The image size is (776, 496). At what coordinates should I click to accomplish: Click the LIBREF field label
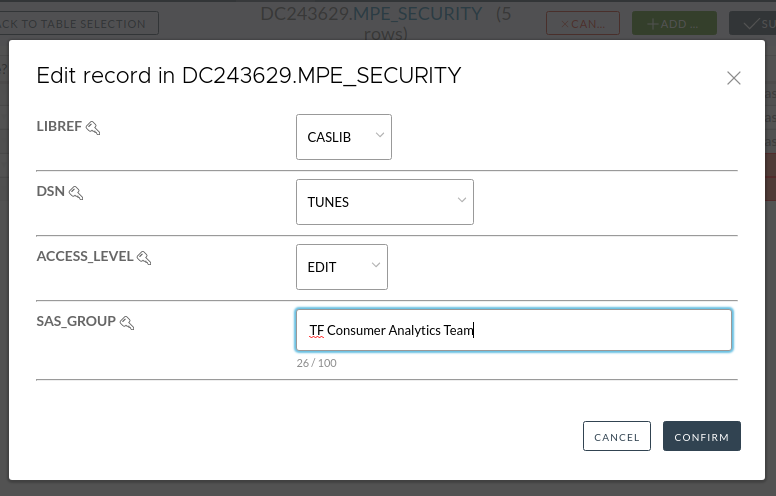59,127
